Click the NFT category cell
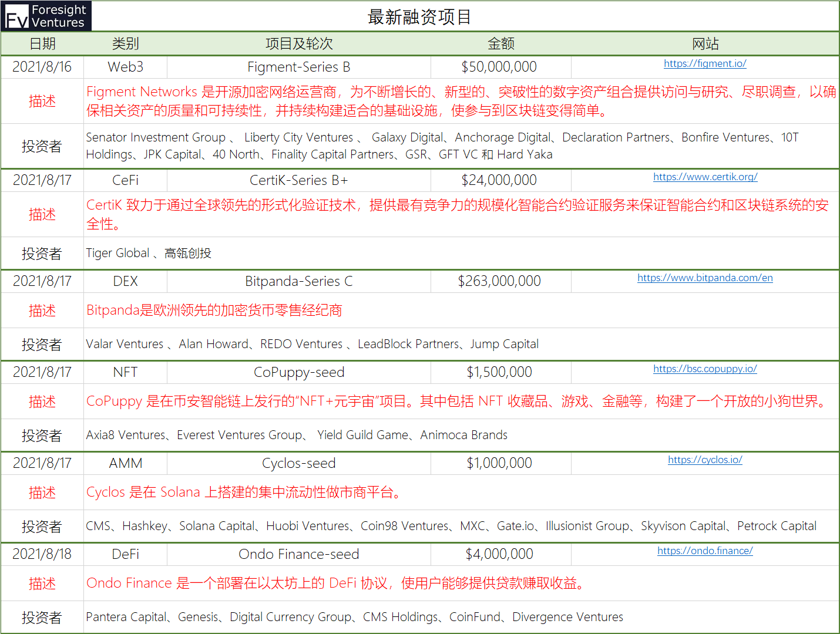 (126, 372)
